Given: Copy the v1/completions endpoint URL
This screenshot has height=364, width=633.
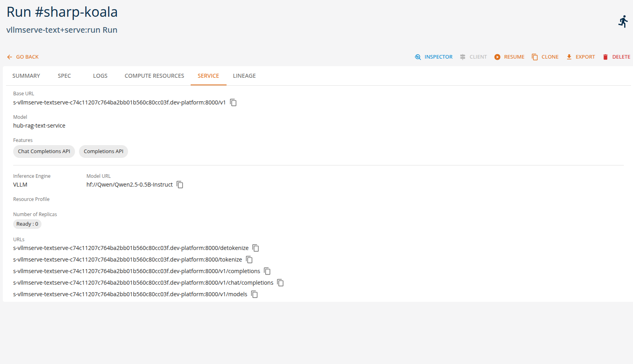Looking at the screenshot, I should 267,271.
